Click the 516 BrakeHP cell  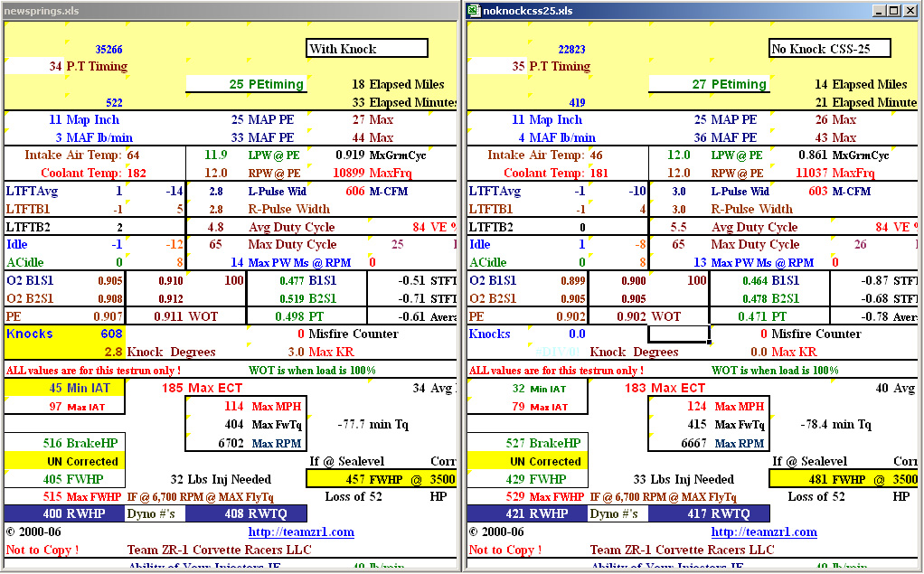point(64,443)
